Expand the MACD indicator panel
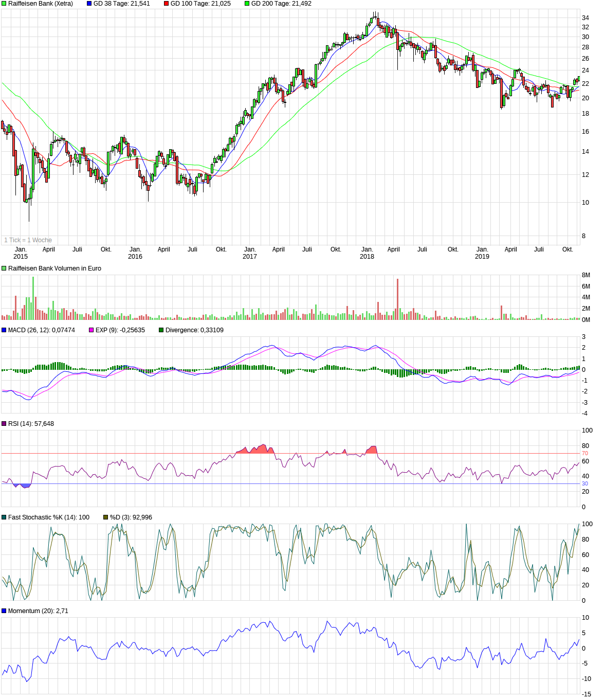 [4, 330]
